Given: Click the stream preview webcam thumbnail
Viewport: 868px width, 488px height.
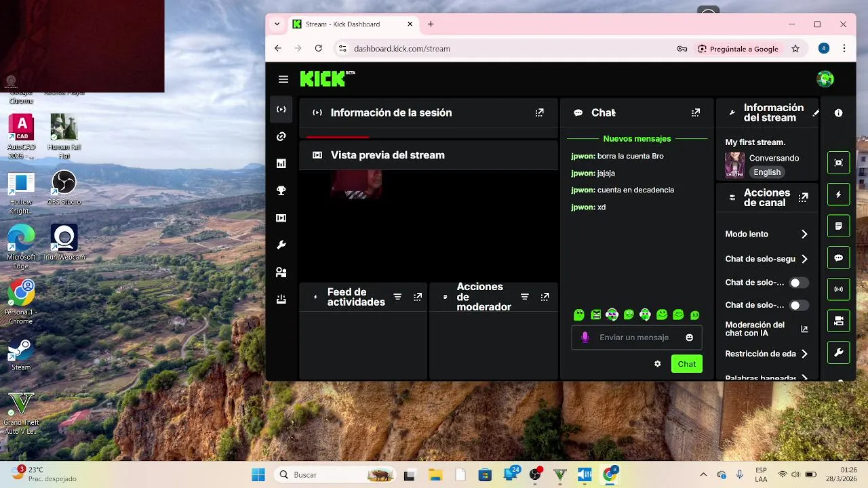Looking at the screenshot, I should [357, 184].
